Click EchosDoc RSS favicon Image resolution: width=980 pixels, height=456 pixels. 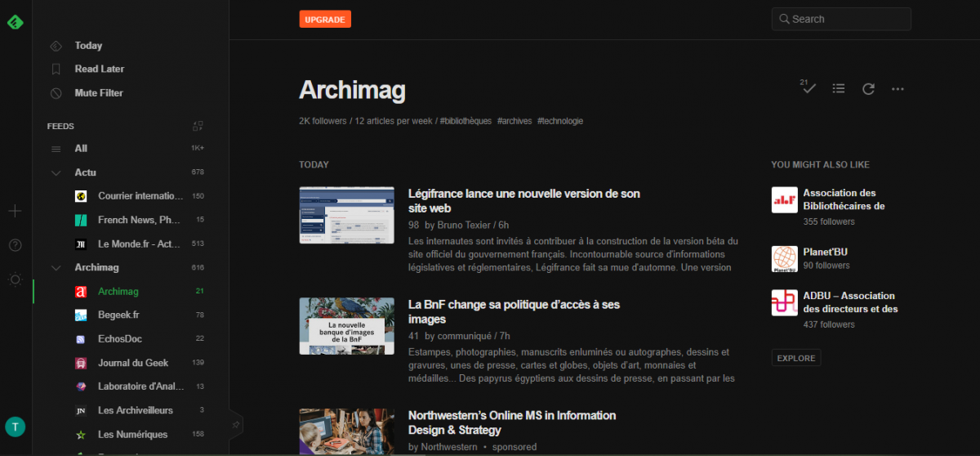pyautogui.click(x=81, y=338)
